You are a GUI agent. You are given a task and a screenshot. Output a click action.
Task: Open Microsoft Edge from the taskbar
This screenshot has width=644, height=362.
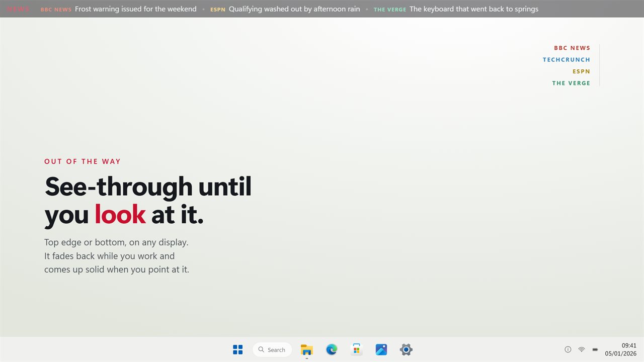(332, 349)
